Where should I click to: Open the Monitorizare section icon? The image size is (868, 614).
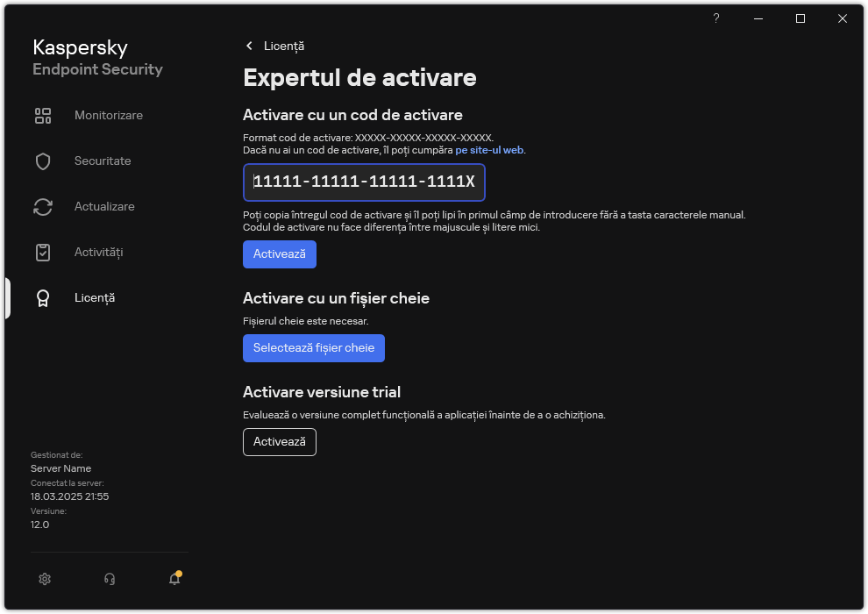point(43,115)
